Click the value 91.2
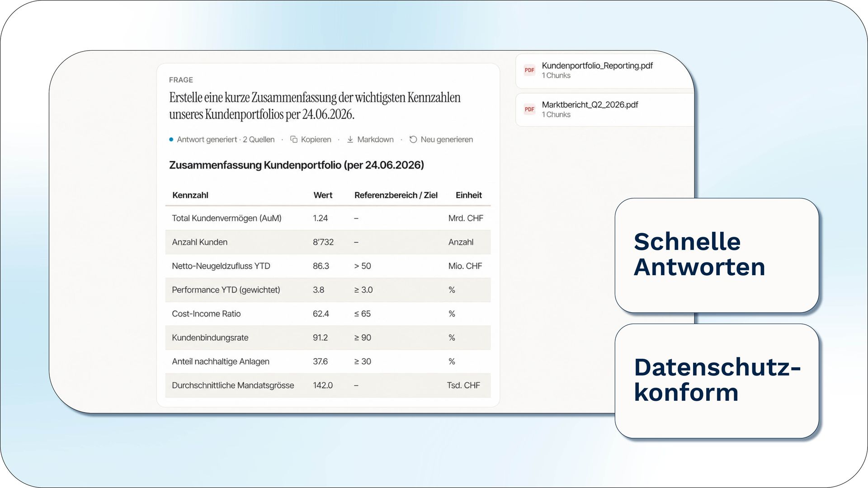Screen dimensions: 868x488 [x=320, y=338]
